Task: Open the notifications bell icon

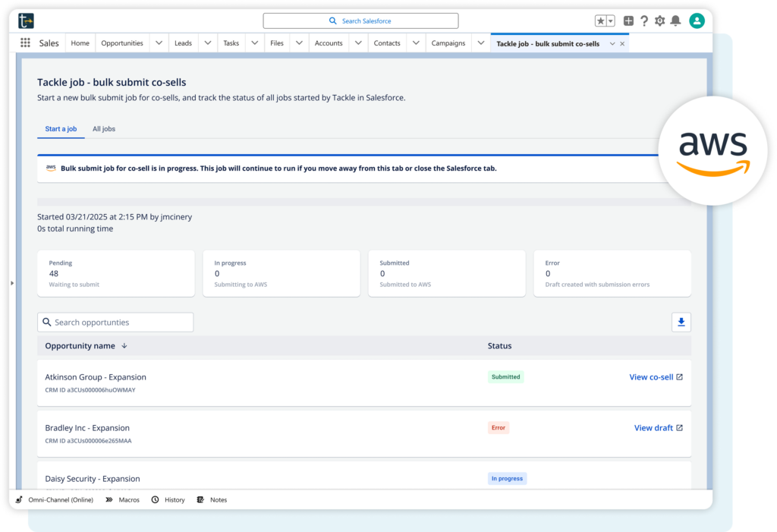Action: pos(675,20)
